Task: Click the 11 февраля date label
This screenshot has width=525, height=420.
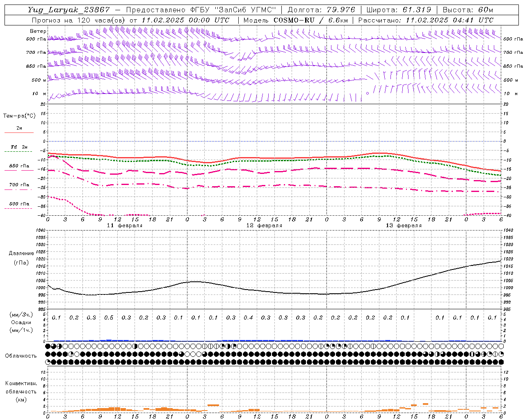Action: [x=125, y=226]
